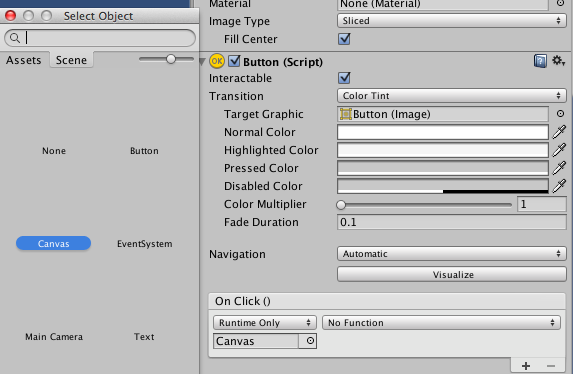Open the Transition Color Tint dropdown

click(x=452, y=96)
